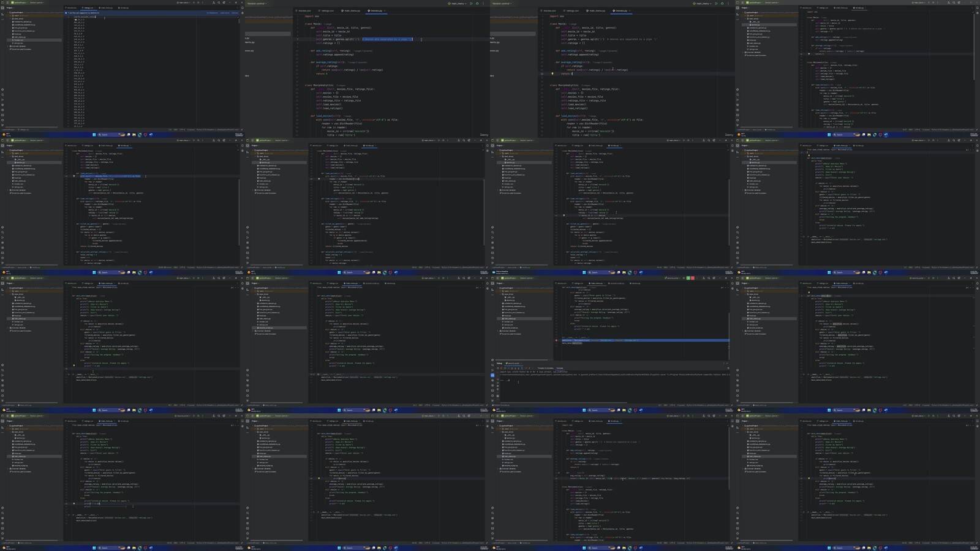980x551 pixels.
Task: Select the ratings.csv editor tab in the CSV-data frame
Action: 88,8
